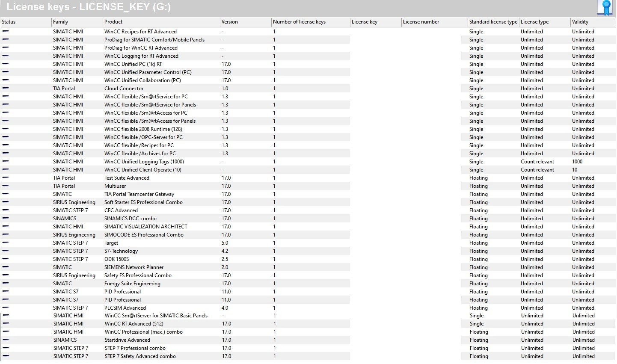Image resolution: width=617 pixels, height=364 pixels.
Task: Select WinCC flexible /OPC-Server for PC
Action: [143, 137]
